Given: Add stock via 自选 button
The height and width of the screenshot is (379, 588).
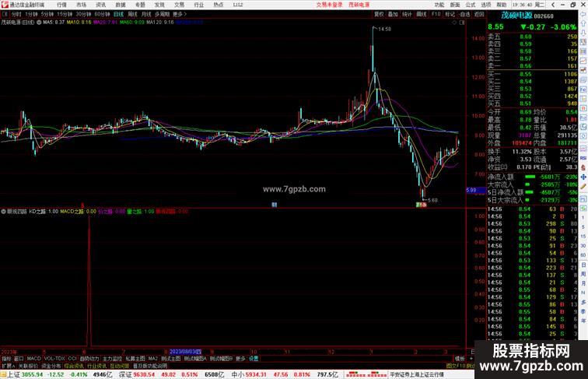Looking at the screenshot, I should click(x=464, y=14).
